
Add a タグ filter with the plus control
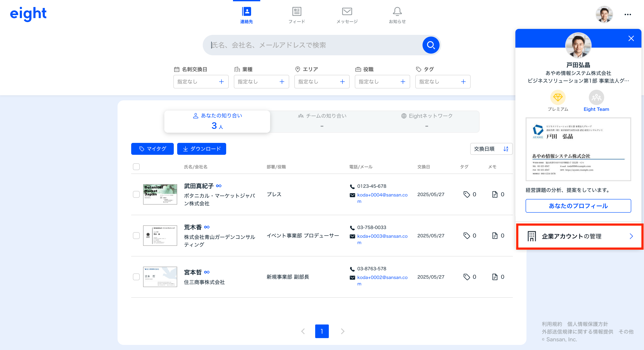point(463,82)
